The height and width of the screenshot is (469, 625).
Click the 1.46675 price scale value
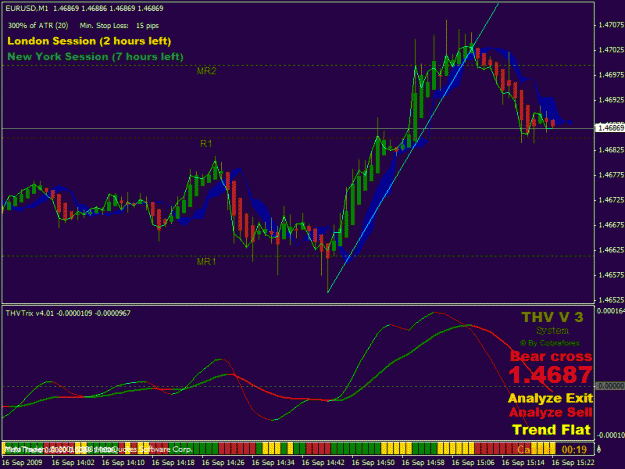tap(611, 225)
